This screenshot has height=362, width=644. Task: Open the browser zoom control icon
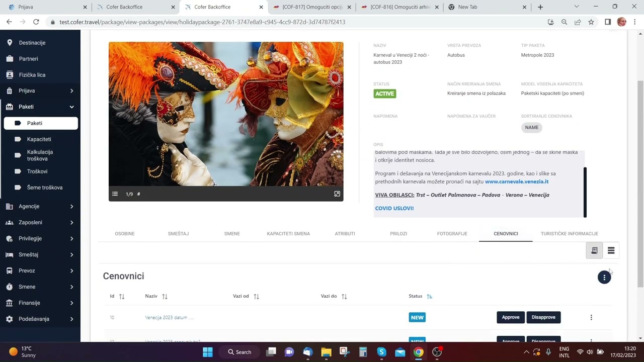(564, 22)
